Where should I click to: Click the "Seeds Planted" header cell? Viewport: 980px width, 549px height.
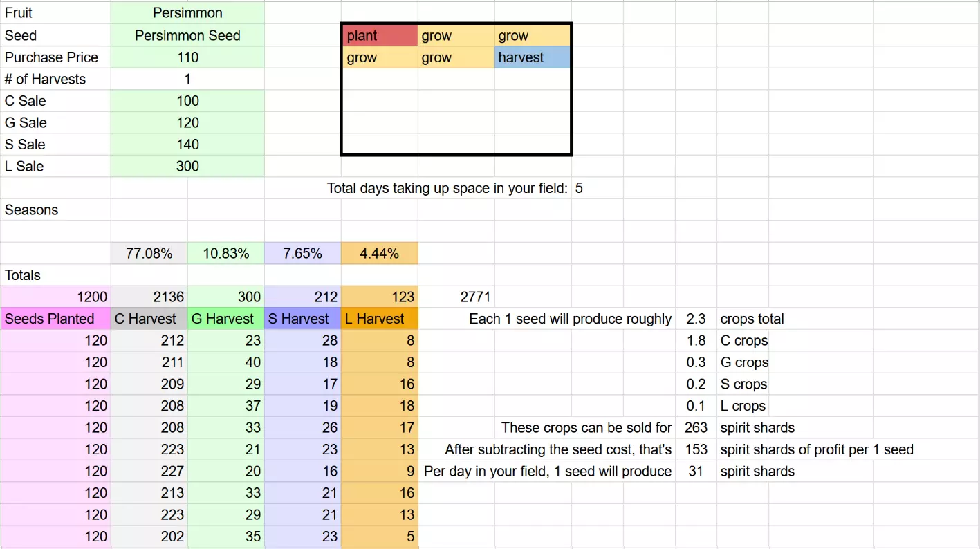pyautogui.click(x=55, y=319)
